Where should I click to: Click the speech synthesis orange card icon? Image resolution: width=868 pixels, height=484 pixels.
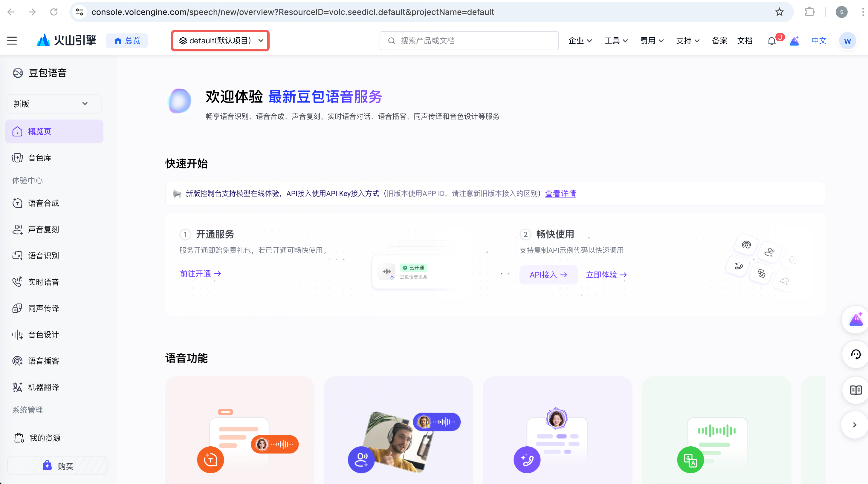(210, 460)
